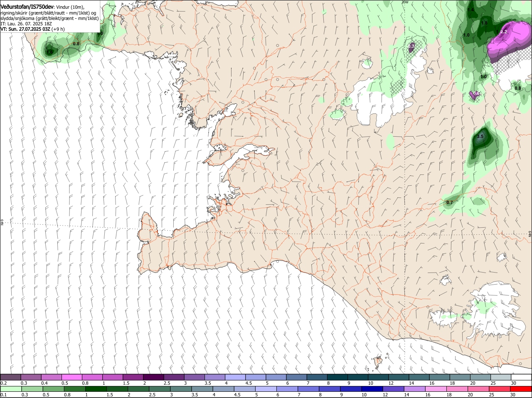Pick the mauve 0.3–0.4 snow swatch
This screenshot has width=532, height=398.
tap(31, 377)
